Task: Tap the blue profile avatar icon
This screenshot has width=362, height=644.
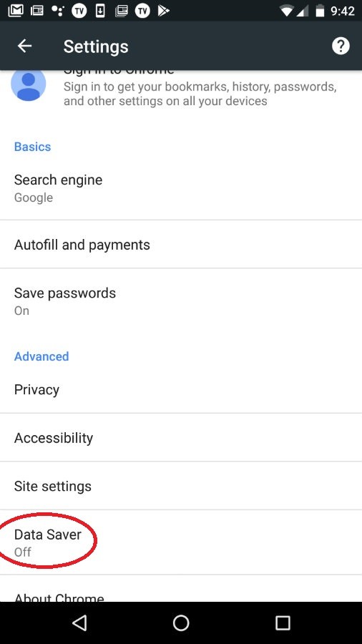Action: [29, 84]
